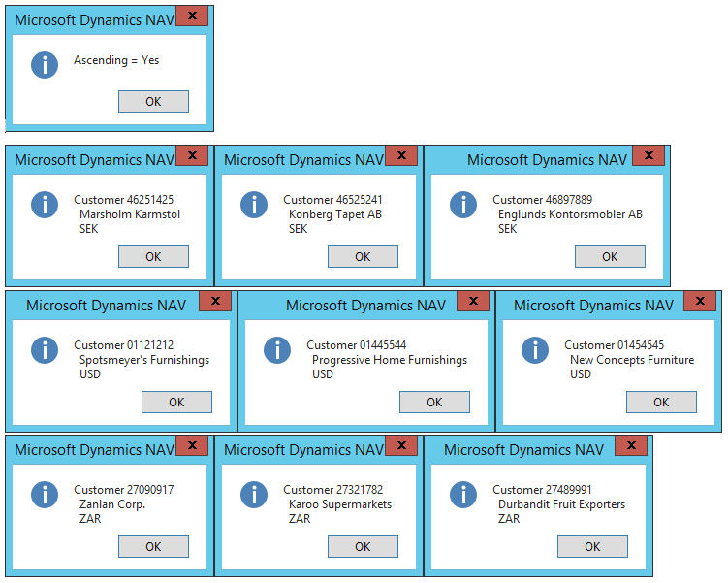Close the Customer 27489991 dialog
Image resolution: width=728 pixels, height=583 pixels.
point(631,445)
